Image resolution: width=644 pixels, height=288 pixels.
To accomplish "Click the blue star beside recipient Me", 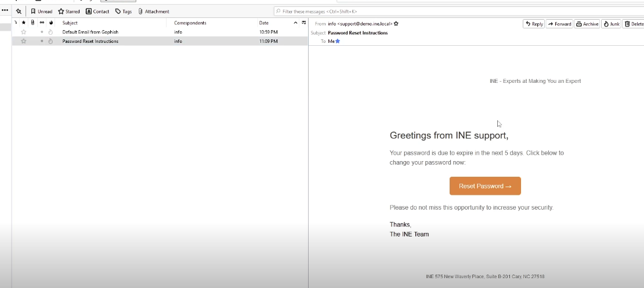I will 338,41.
